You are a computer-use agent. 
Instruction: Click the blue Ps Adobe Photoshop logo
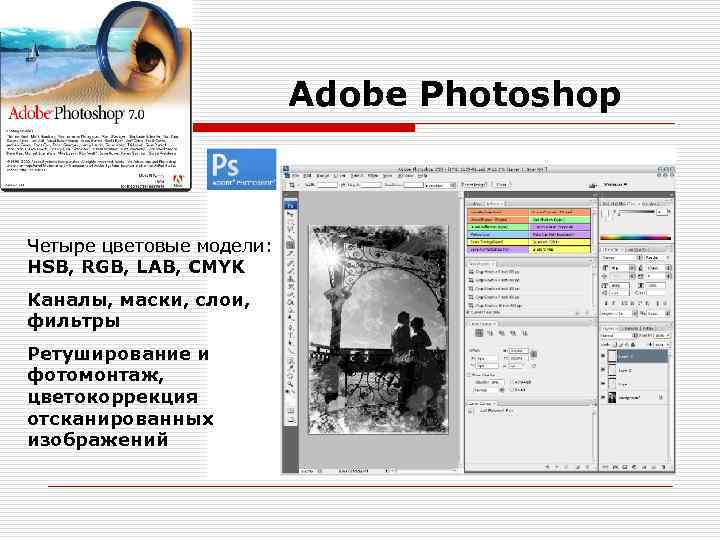242,169
